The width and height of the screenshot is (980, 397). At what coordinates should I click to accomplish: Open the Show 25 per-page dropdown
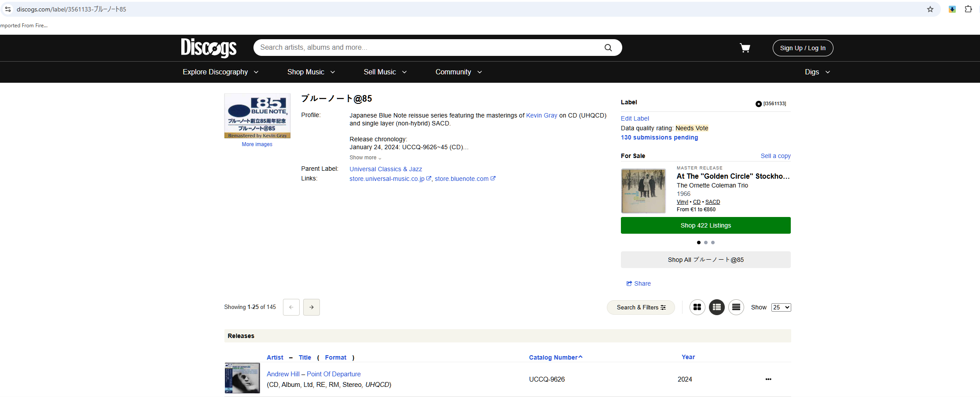(781, 307)
